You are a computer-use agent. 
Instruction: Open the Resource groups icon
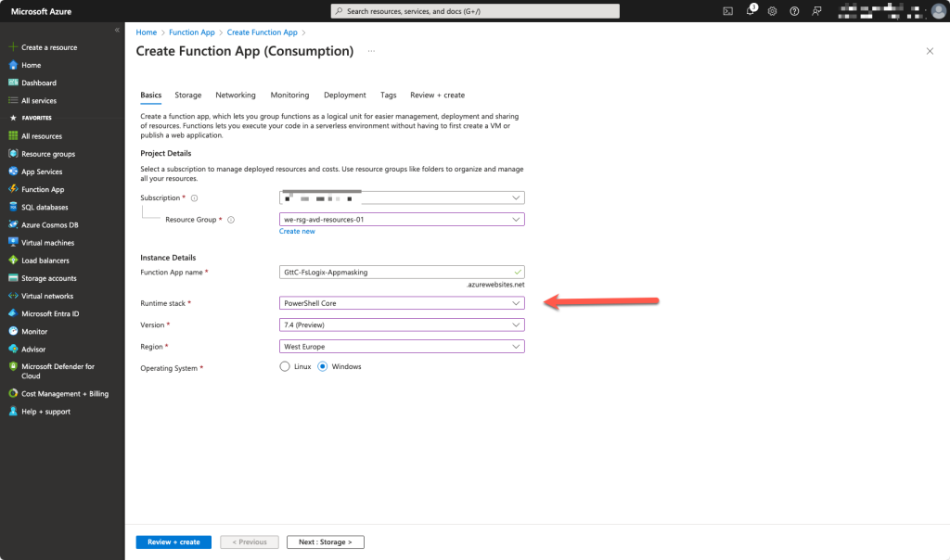13,154
